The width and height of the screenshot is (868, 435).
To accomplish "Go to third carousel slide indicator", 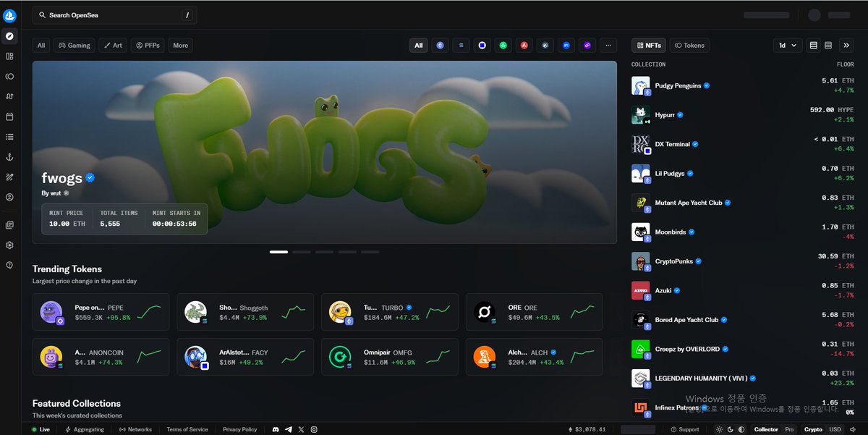I will pos(324,252).
